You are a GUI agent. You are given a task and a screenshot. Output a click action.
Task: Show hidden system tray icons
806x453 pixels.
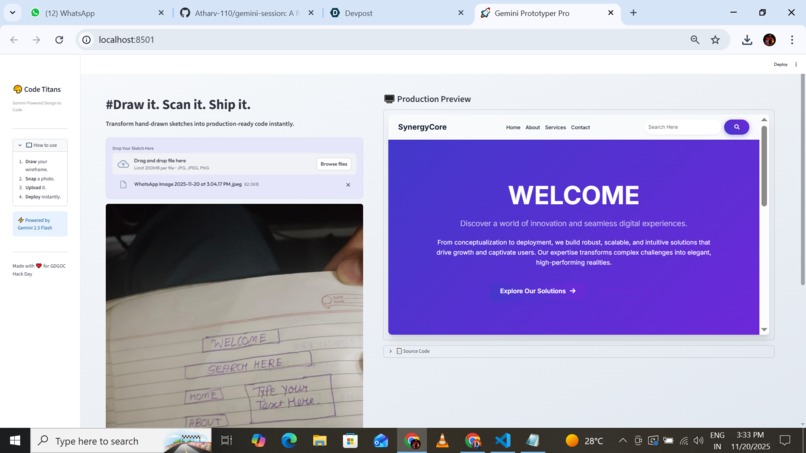pyautogui.click(x=622, y=441)
